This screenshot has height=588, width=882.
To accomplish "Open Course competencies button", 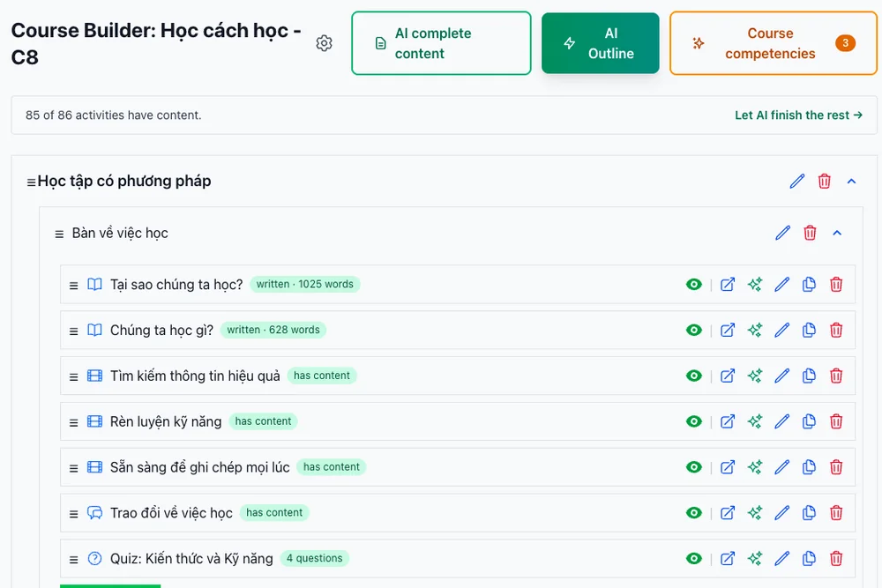I will click(x=773, y=43).
